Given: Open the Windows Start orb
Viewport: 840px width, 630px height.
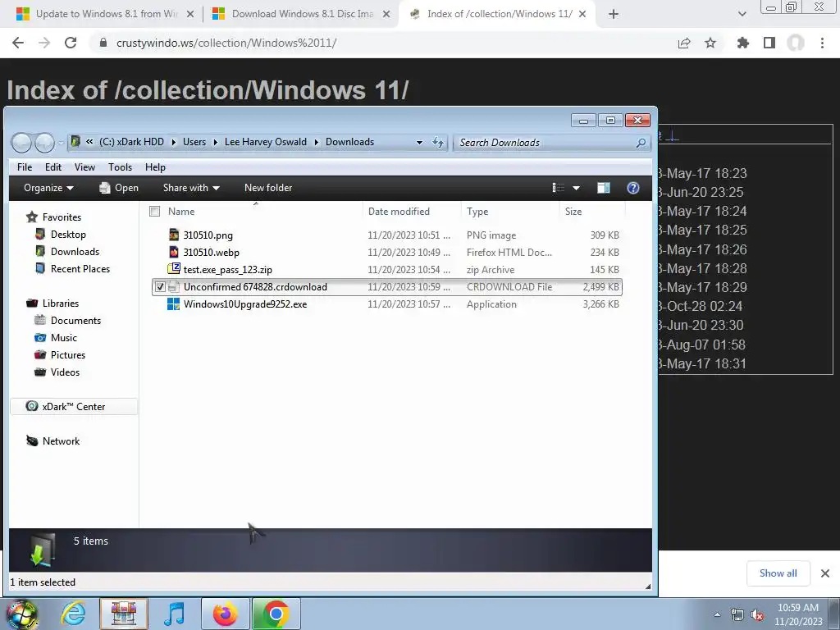Looking at the screenshot, I should (21, 614).
